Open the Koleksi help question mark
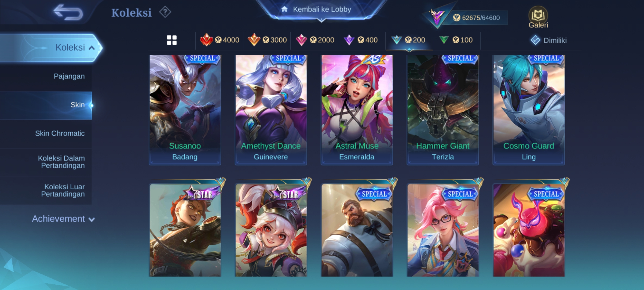 [x=165, y=12]
